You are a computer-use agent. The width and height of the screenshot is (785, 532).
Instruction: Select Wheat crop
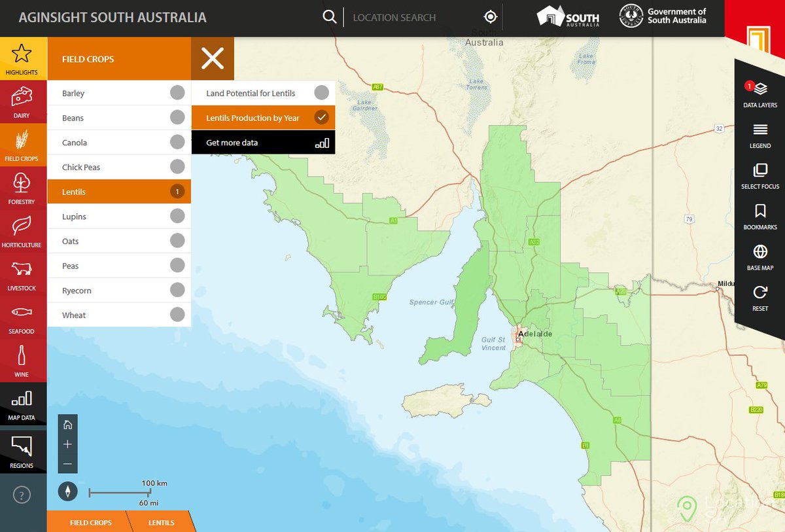[x=119, y=315]
